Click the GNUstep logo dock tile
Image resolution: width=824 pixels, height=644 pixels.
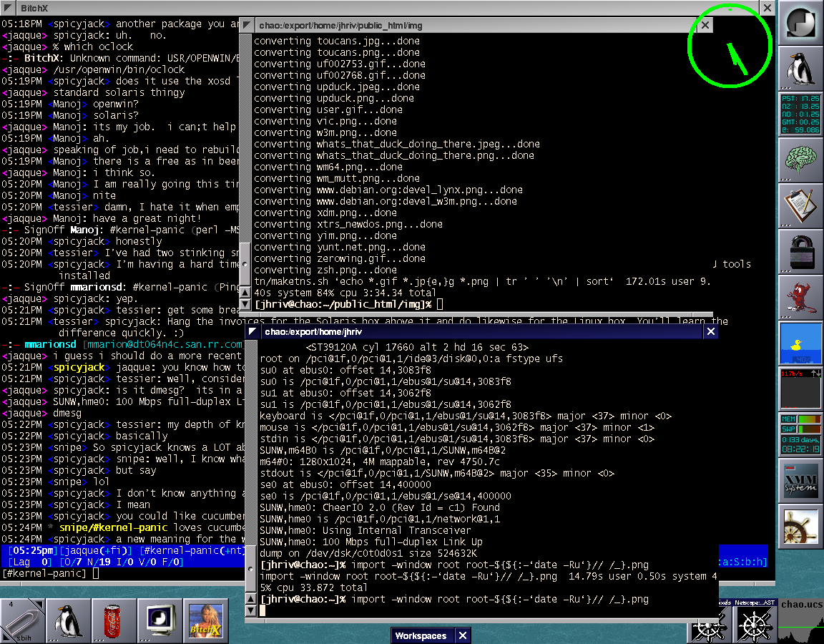click(800, 23)
